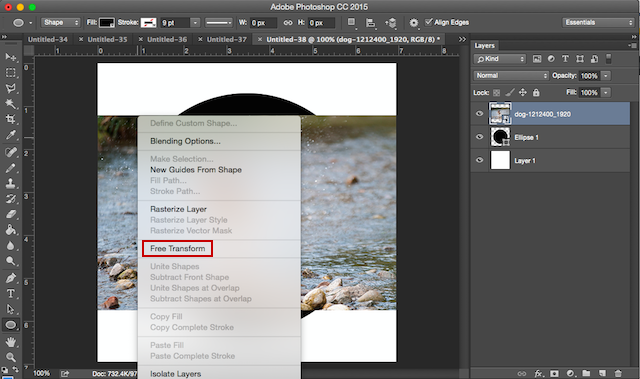This screenshot has height=379, width=640.
Task: Click the shape width W field
Action: [263, 23]
